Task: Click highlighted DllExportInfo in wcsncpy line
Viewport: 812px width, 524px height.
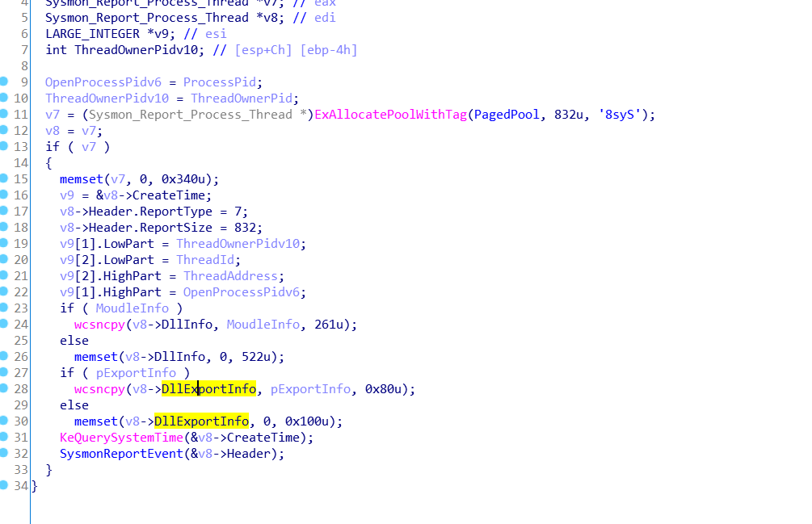Action: tap(208, 389)
